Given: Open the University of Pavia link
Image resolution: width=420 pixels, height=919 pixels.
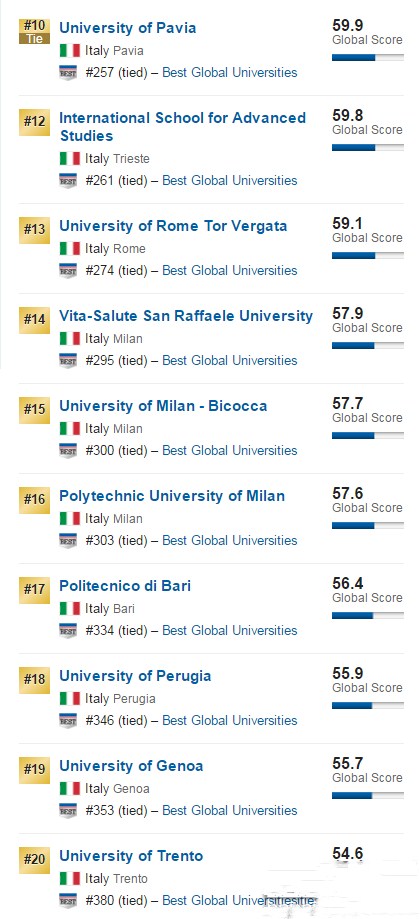Looking at the screenshot, I should [x=128, y=28].
